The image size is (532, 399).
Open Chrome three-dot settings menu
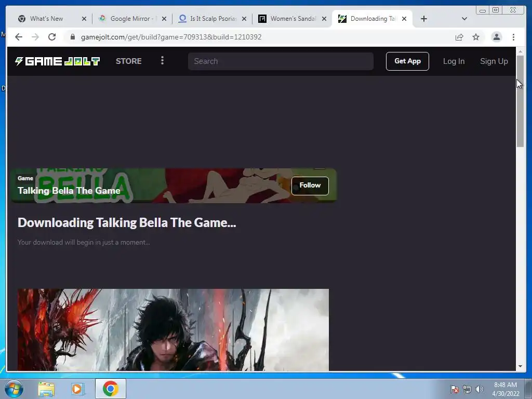(x=513, y=37)
